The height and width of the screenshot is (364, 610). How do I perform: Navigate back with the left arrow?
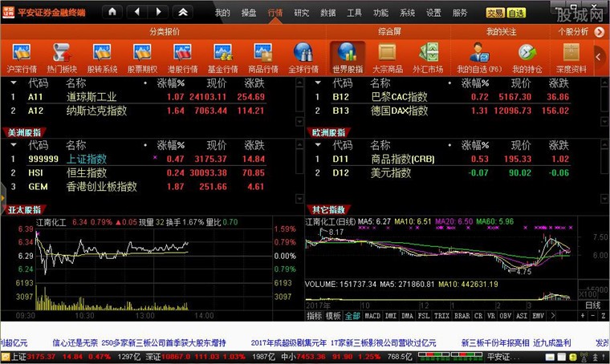137,12
